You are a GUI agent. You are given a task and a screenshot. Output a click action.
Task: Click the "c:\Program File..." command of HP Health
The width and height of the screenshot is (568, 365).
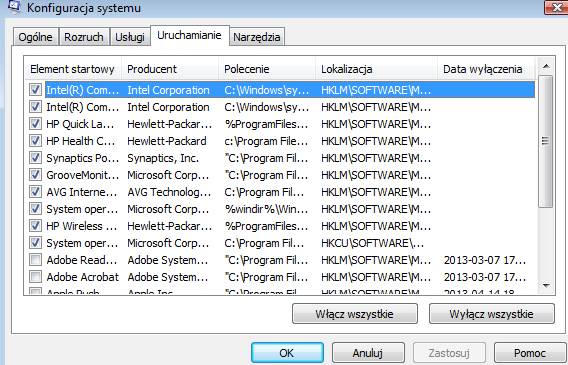[x=266, y=141]
